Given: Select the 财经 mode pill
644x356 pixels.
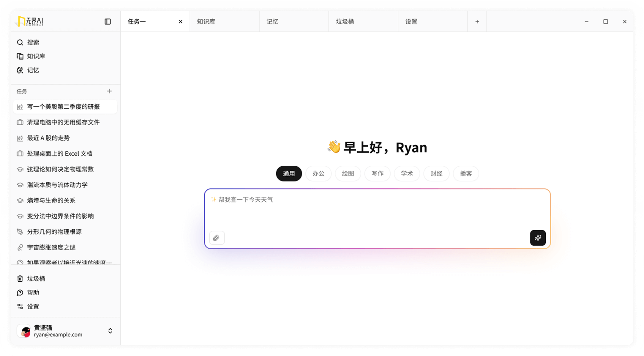Looking at the screenshot, I should tap(436, 174).
